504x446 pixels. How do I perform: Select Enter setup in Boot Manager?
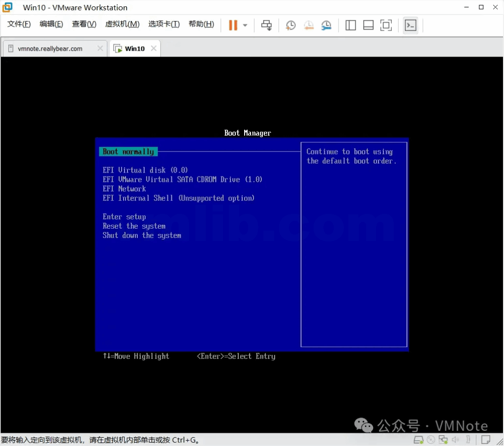point(124,217)
